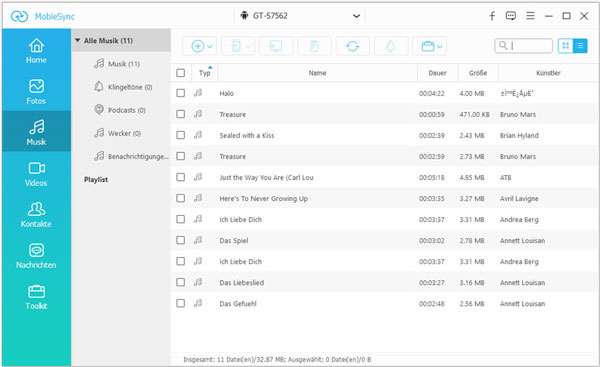Open the Toolkit section

36,297
